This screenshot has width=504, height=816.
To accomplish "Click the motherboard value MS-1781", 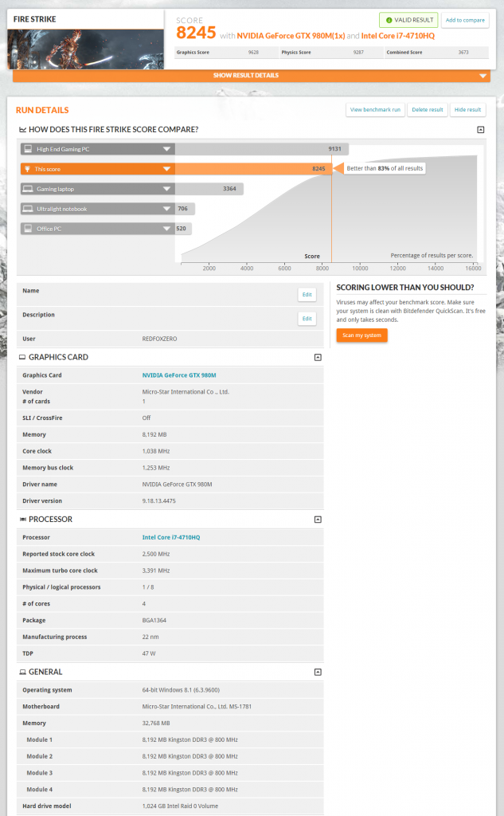I will pos(197,707).
